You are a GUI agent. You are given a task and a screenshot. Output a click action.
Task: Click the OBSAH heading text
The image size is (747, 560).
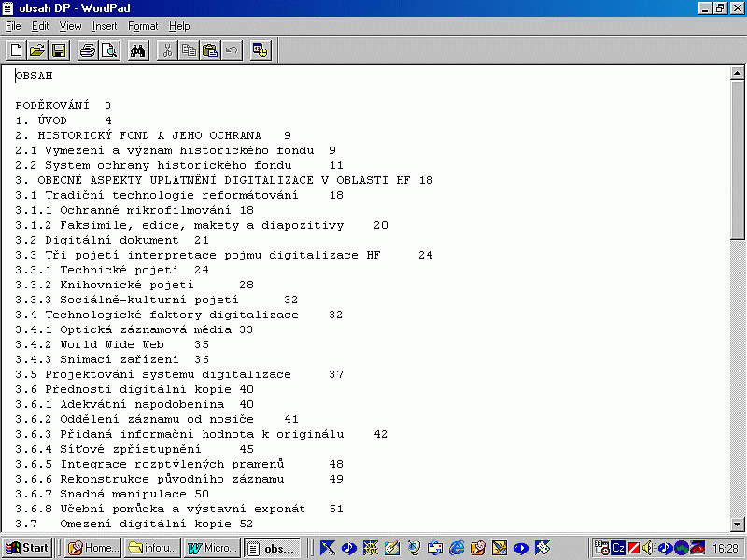35,76
